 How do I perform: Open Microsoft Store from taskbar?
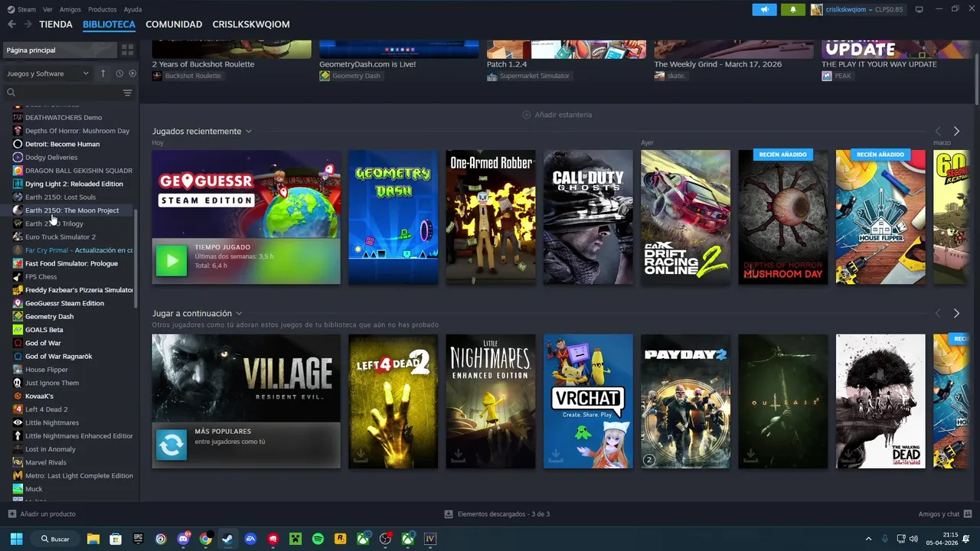tap(116, 539)
